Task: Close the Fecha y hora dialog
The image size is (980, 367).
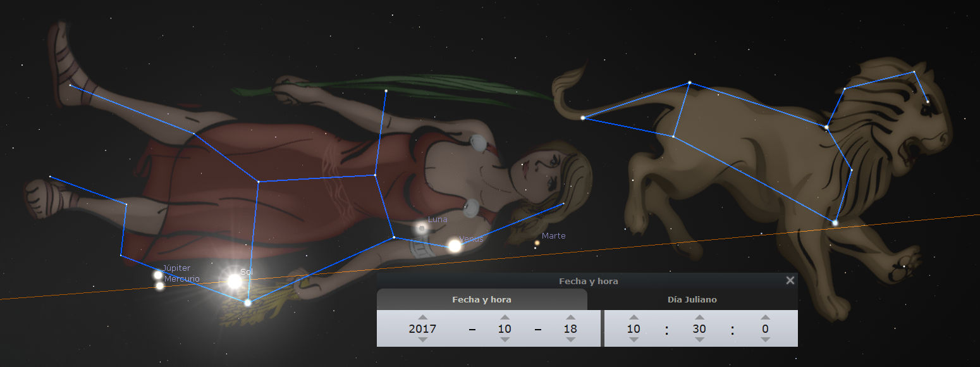Action: [x=790, y=281]
